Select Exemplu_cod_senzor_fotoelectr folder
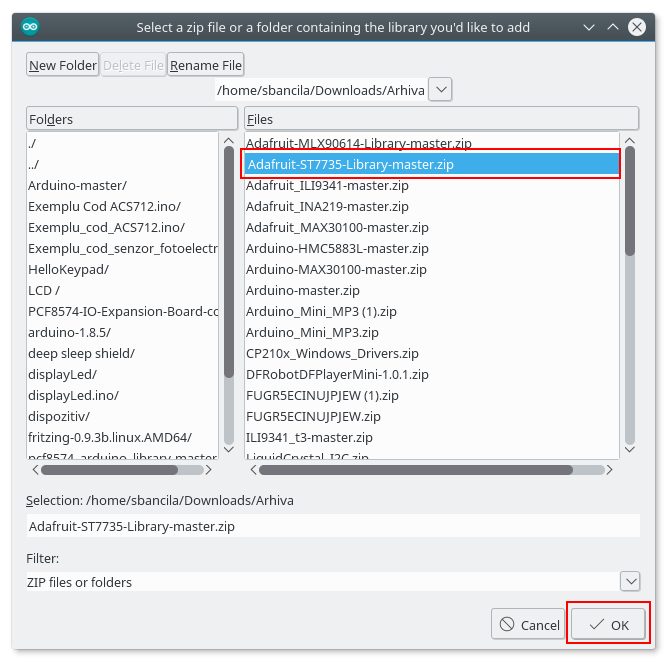Screen dimensions: 670x658 (x=122, y=248)
